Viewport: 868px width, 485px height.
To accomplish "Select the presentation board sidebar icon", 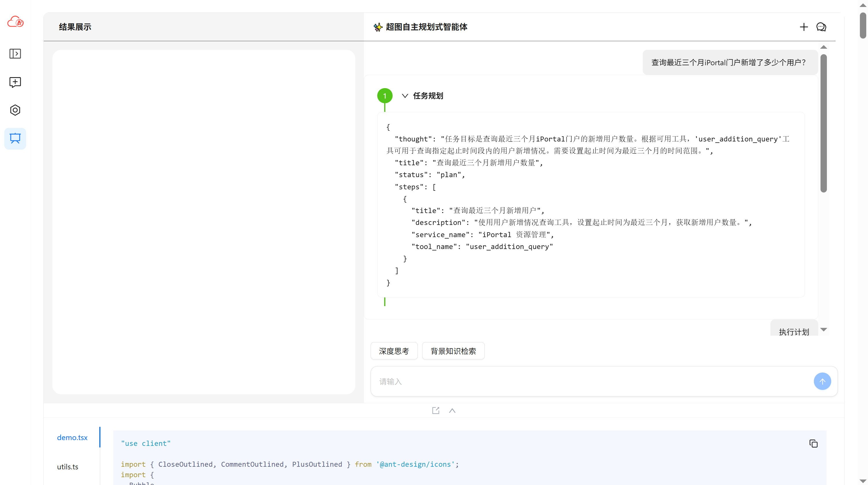I will [15, 138].
